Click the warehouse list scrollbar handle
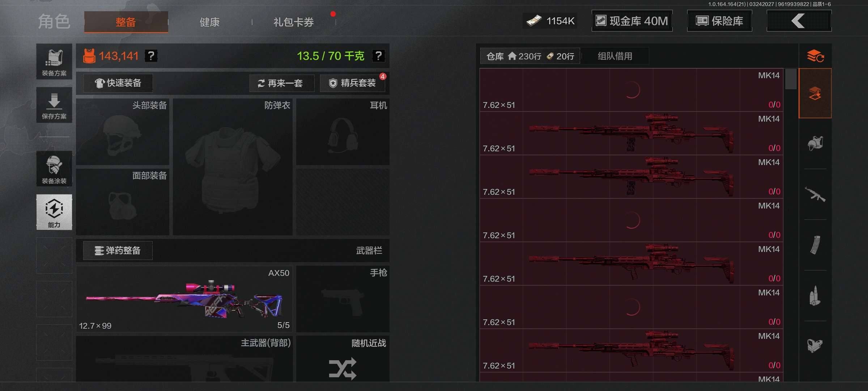 791,79
